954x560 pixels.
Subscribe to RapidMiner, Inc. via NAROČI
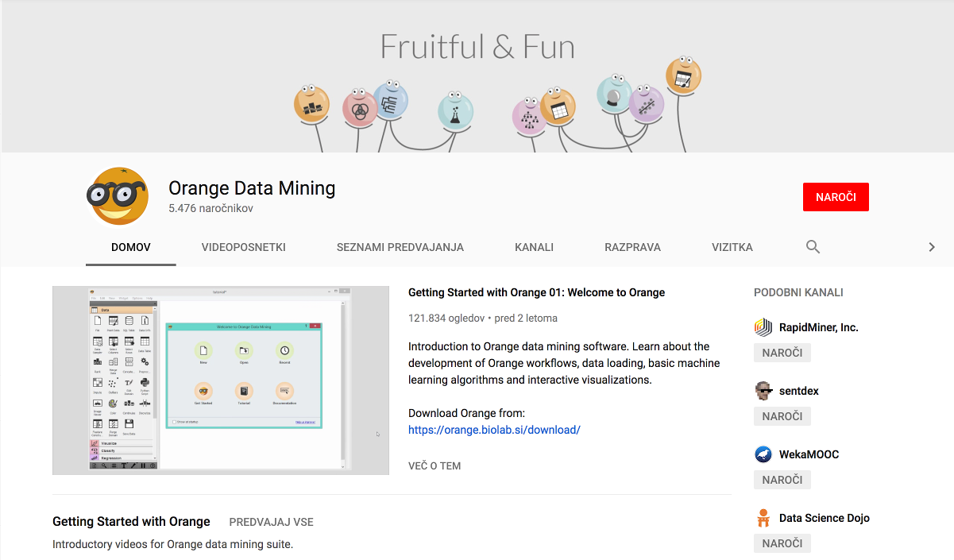click(782, 353)
